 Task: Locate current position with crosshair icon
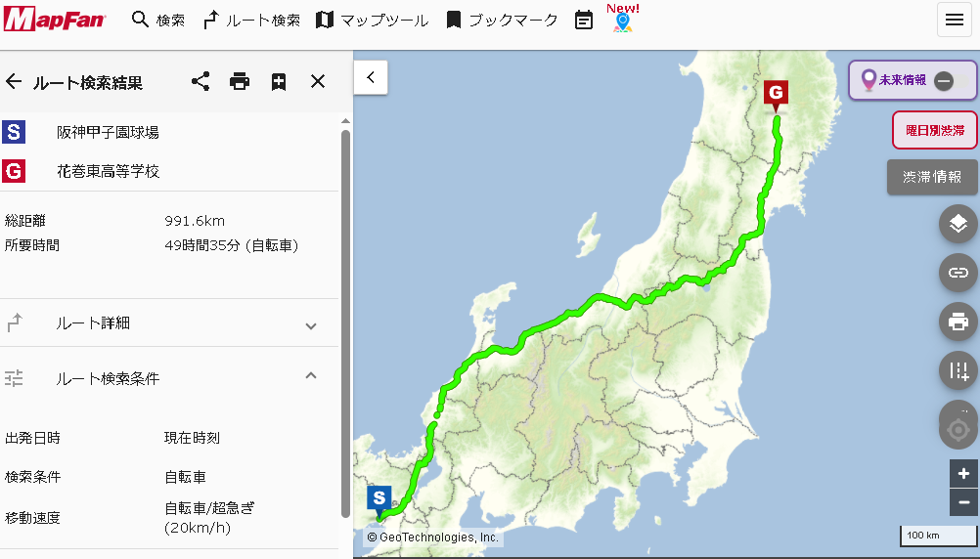tap(958, 428)
